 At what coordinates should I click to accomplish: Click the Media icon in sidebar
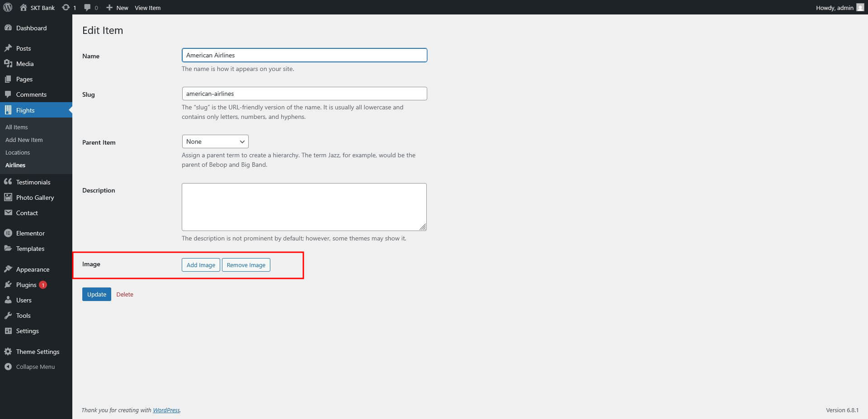(x=8, y=64)
